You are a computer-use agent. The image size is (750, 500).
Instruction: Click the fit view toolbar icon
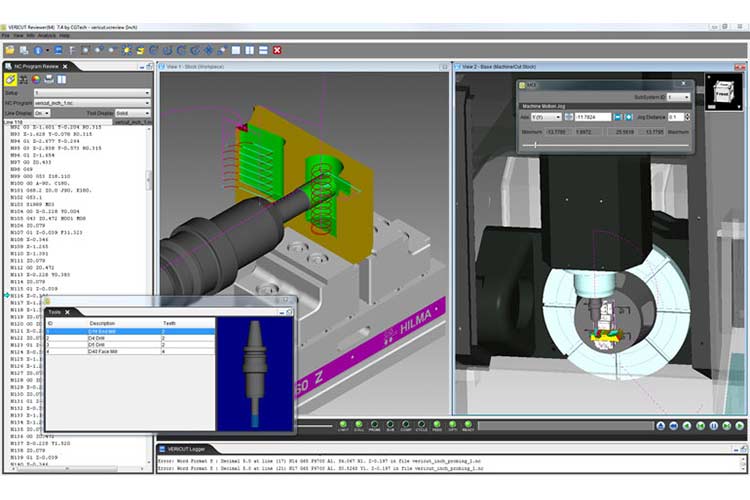85,50
